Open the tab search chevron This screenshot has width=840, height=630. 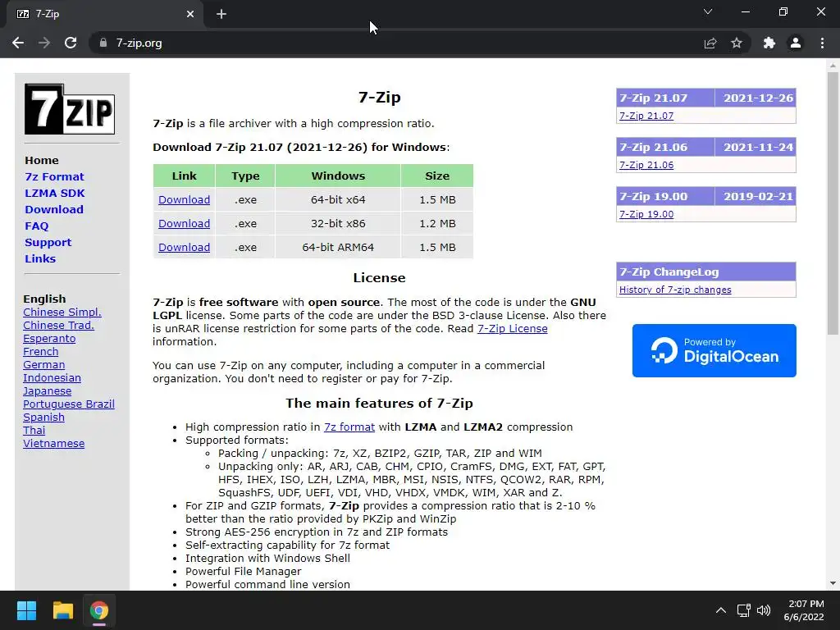tap(708, 11)
